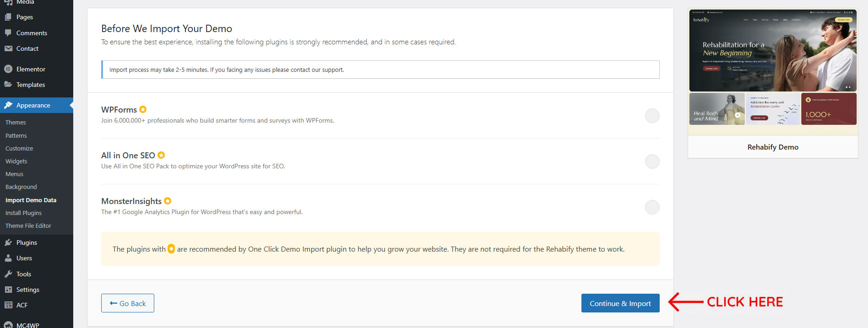Click the "Rehabify Demo" title text
Screen dimensions: 868x328
773,147
